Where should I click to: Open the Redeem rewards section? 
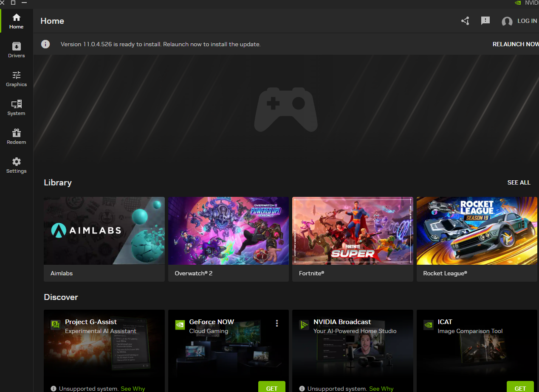point(17,136)
